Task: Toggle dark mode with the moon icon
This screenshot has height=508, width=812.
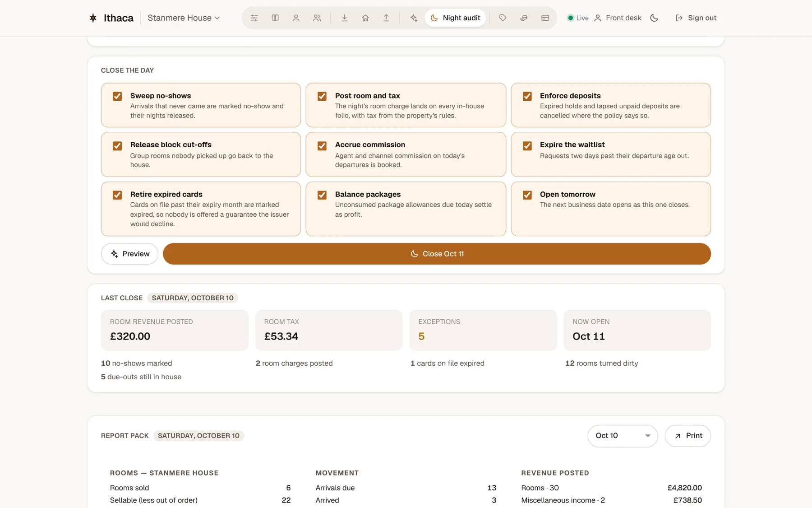Action: pos(654,18)
